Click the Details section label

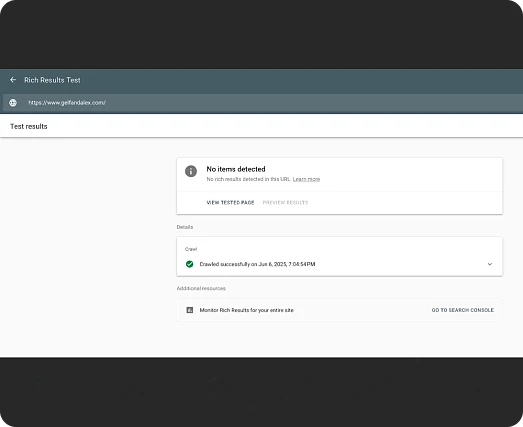[185, 227]
